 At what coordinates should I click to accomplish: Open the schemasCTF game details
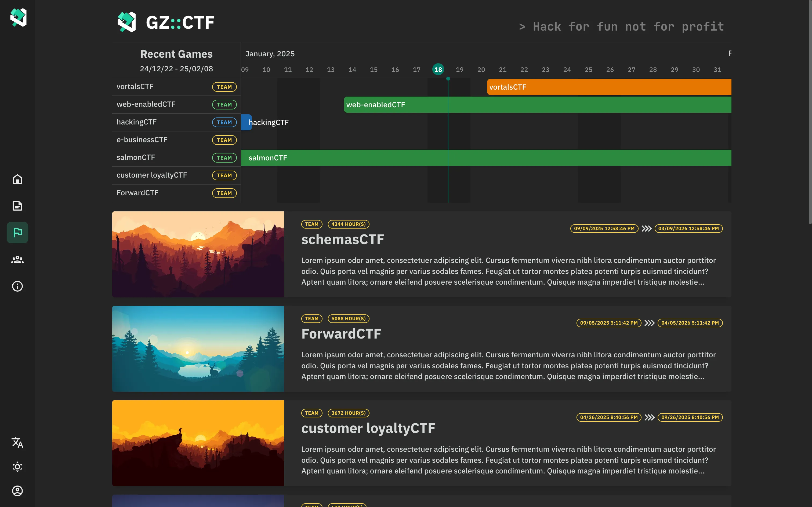coord(342,239)
